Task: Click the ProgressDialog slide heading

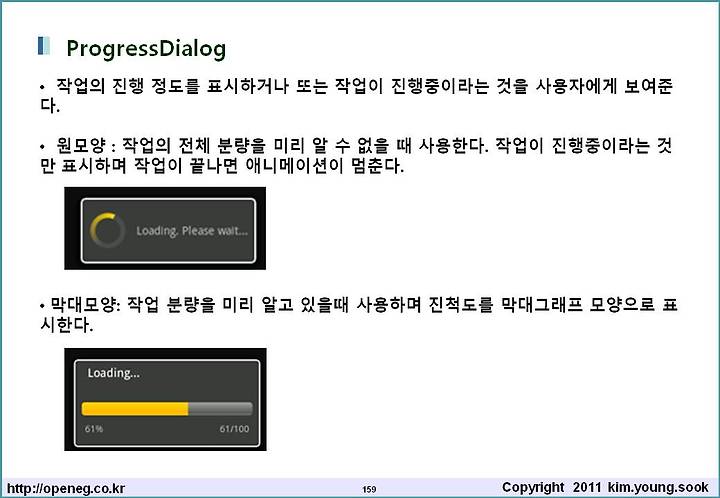Action: point(146,49)
